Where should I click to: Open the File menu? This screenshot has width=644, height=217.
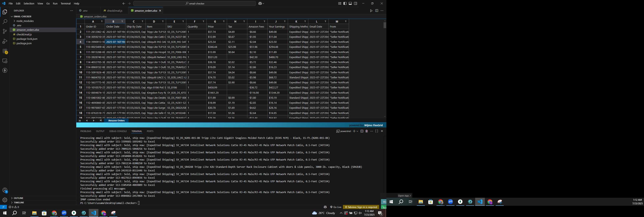tap(11, 3)
